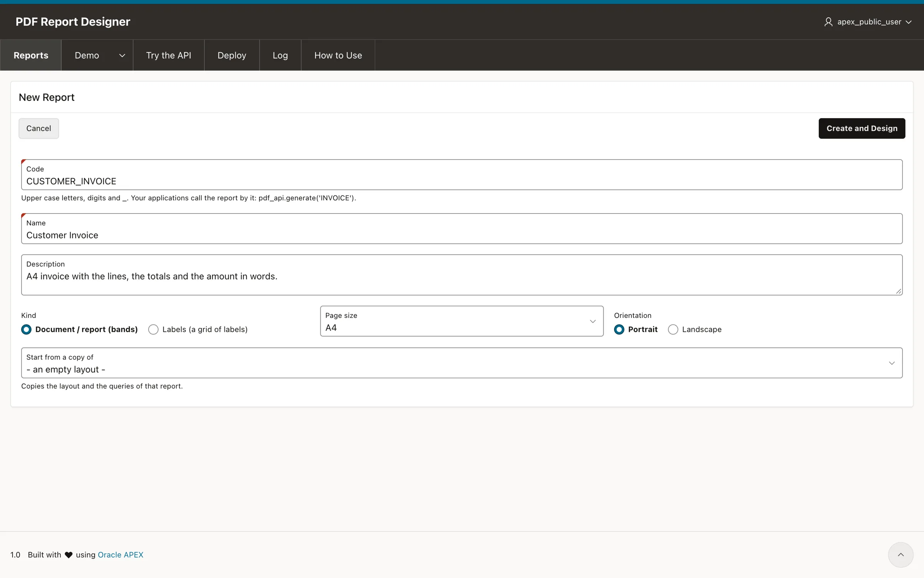Click the 'Copies the layout' help text
Viewport: 924px width, 578px height.
(102, 386)
